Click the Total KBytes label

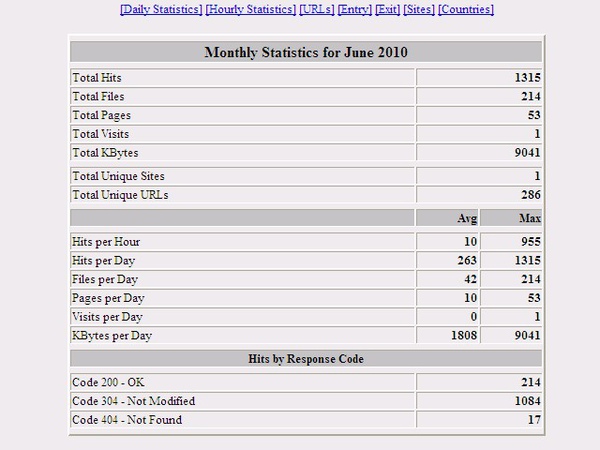click(105, 153)
